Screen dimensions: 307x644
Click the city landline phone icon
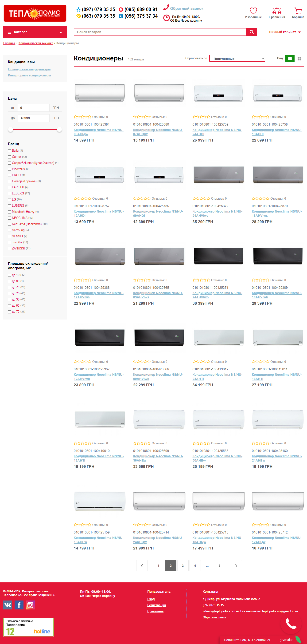click(121, 16)
